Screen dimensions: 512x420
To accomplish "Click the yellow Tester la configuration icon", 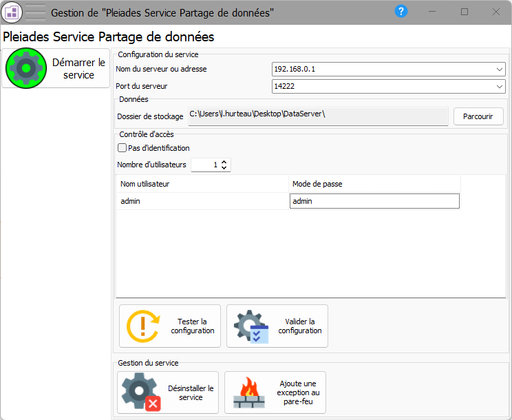I will click(x=143, y=326).
